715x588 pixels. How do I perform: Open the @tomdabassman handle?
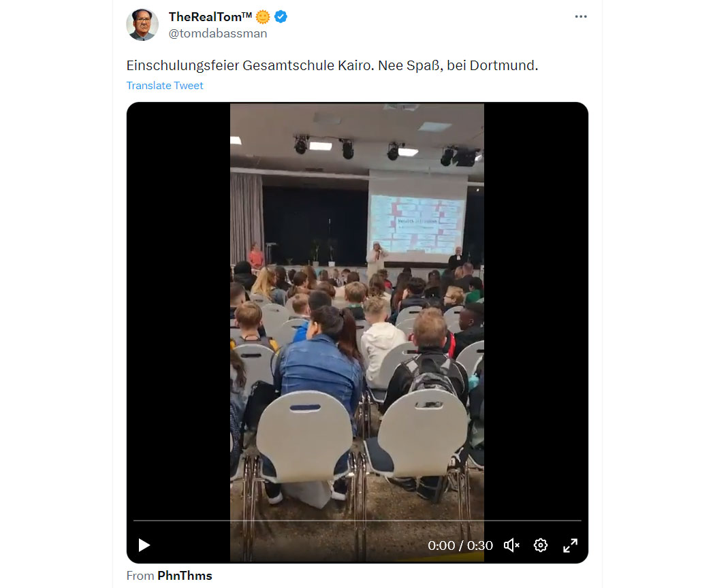(x=218, y=33)
